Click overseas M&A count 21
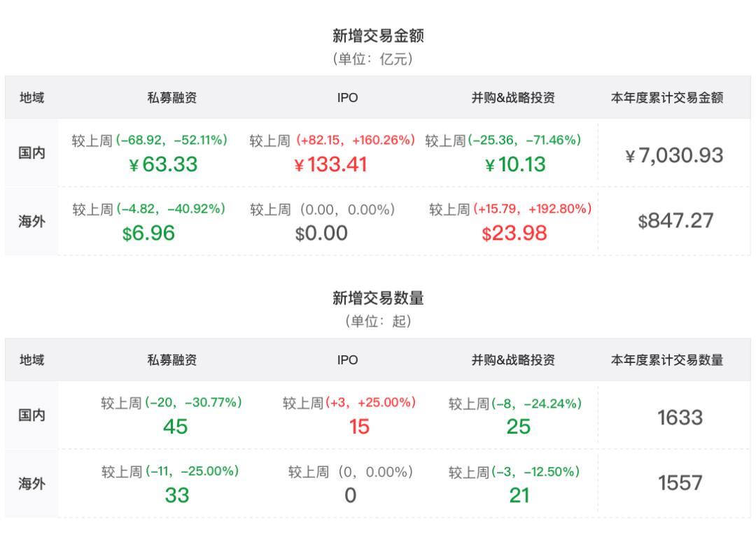This screenshot has width=756, height=542. 519,495
